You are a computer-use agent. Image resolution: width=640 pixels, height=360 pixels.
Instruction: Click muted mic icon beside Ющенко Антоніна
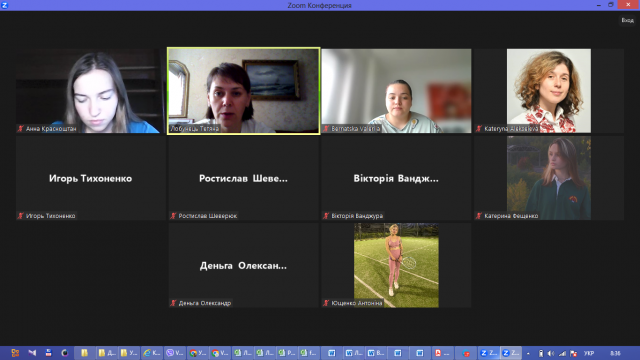coord(326,303)
